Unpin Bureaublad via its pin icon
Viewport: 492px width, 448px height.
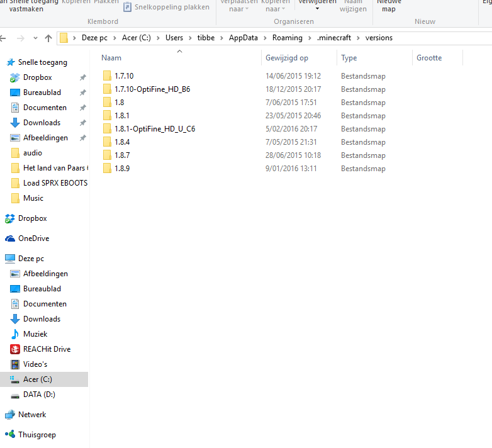pyautogui.click(x=83, y=92)
